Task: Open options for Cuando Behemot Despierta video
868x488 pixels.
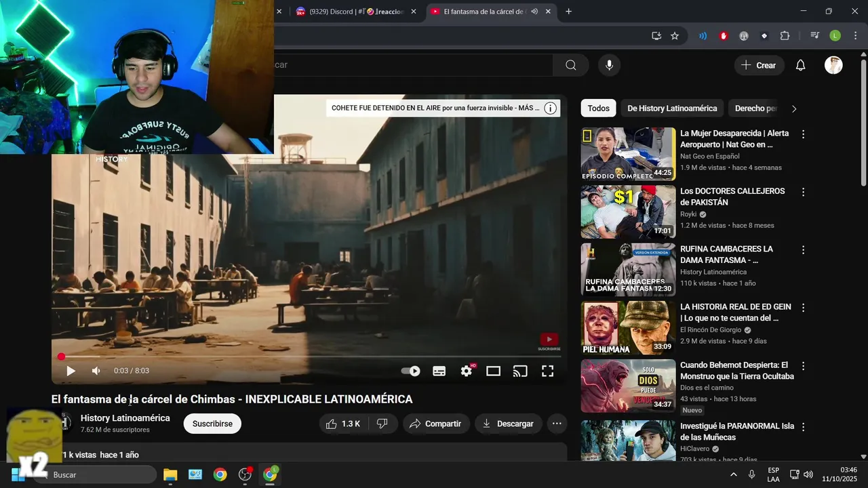Action: coord(803,365)
